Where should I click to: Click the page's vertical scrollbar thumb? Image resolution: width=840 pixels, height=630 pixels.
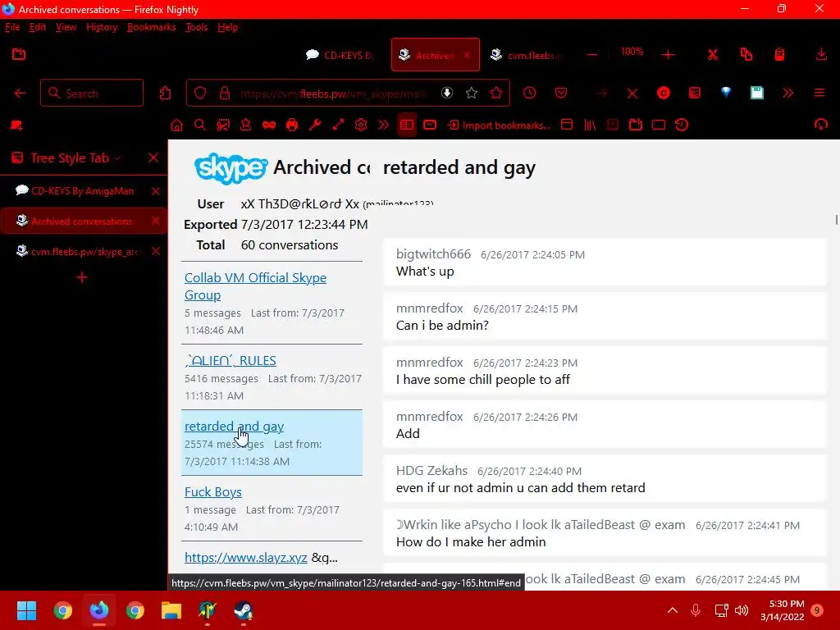[836, 220]
